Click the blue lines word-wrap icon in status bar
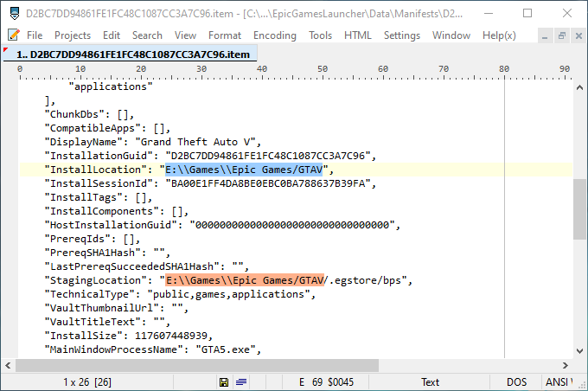588x391 pixels. tap(241, 382)
